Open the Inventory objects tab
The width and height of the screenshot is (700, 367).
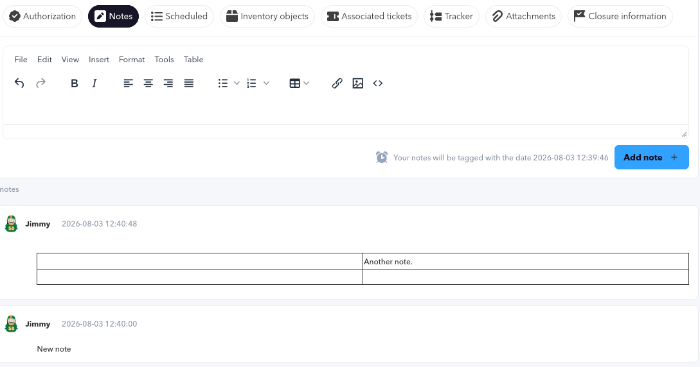tap(267, 16)
